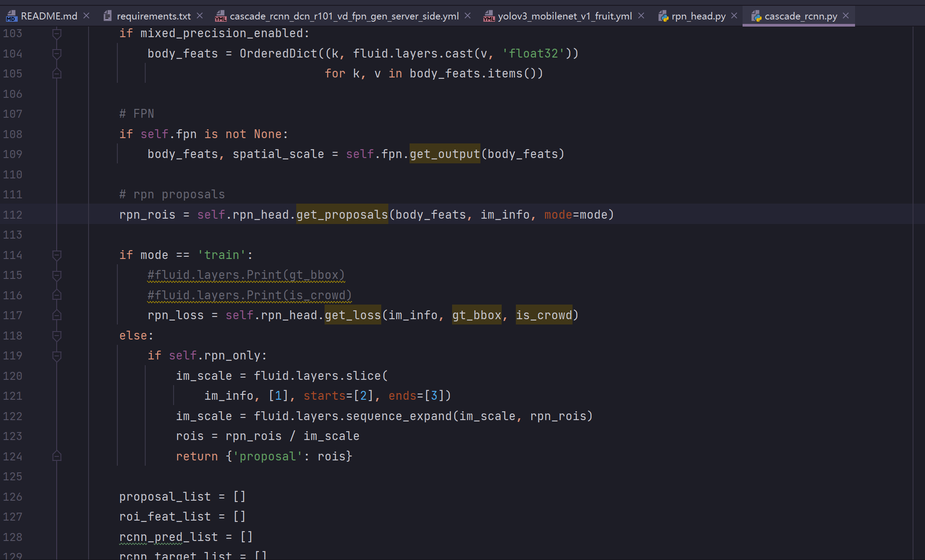Close the rpn_head.py tab

[734, 15]
